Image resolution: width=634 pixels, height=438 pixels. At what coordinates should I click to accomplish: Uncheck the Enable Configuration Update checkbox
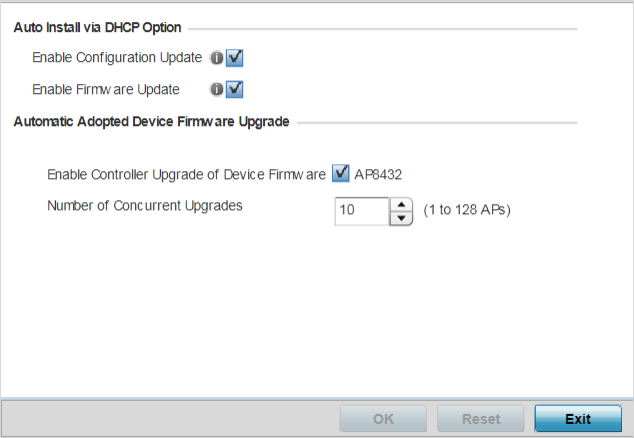(235, 58)
